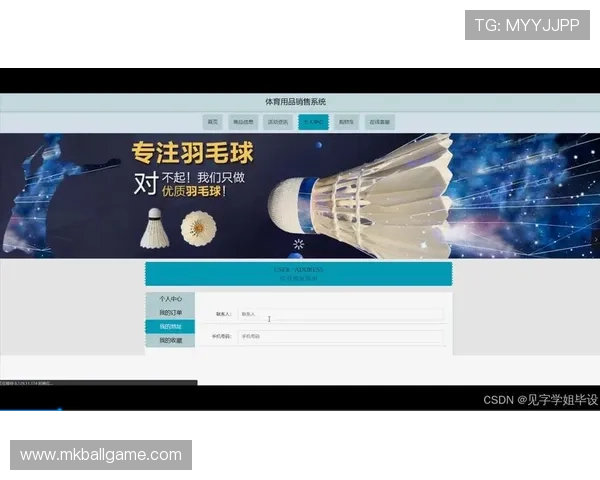The width and height of the screenshot is (600, 480).
Task: Click the 体育用品销售系统 site title
Action: [295, 102]
